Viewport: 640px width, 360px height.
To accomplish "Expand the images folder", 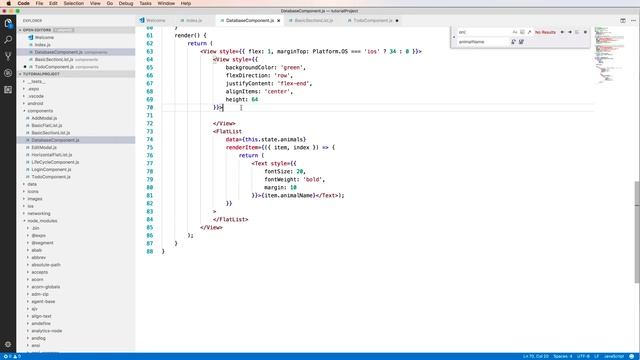I will tap(35, 199).
